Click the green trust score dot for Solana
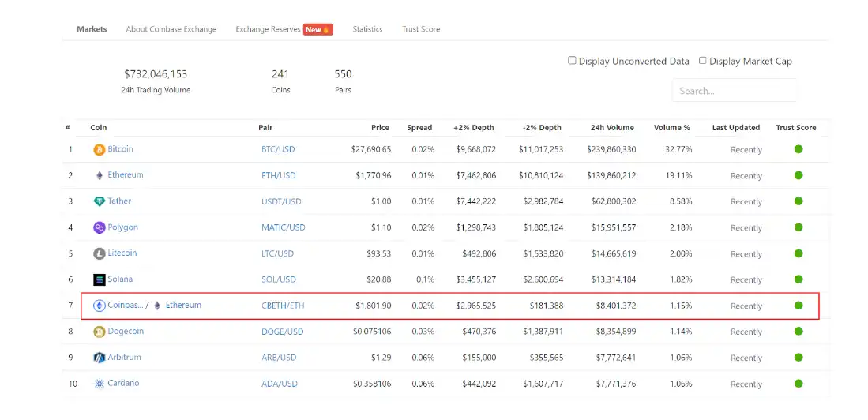 click(798, 279)
